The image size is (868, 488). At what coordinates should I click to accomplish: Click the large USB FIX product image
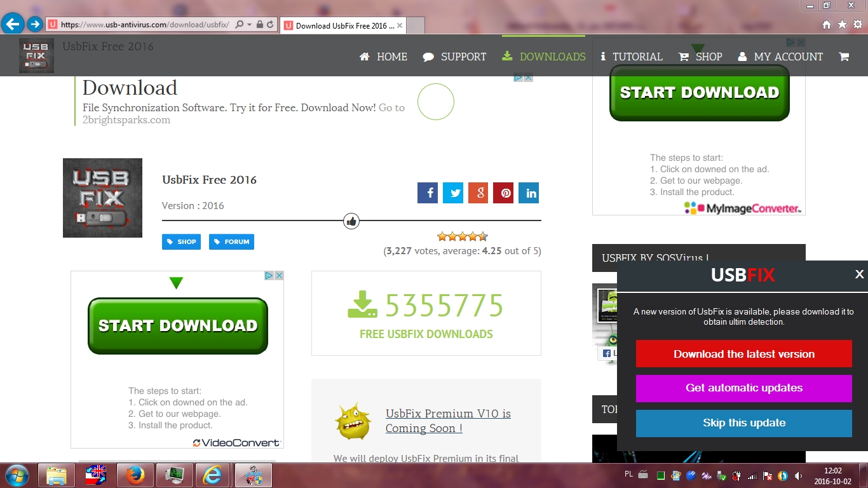[x=102, y=198]
